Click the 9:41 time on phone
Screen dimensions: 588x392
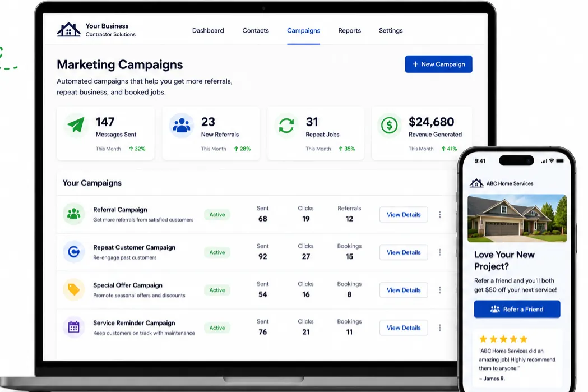tap(480, 160)
